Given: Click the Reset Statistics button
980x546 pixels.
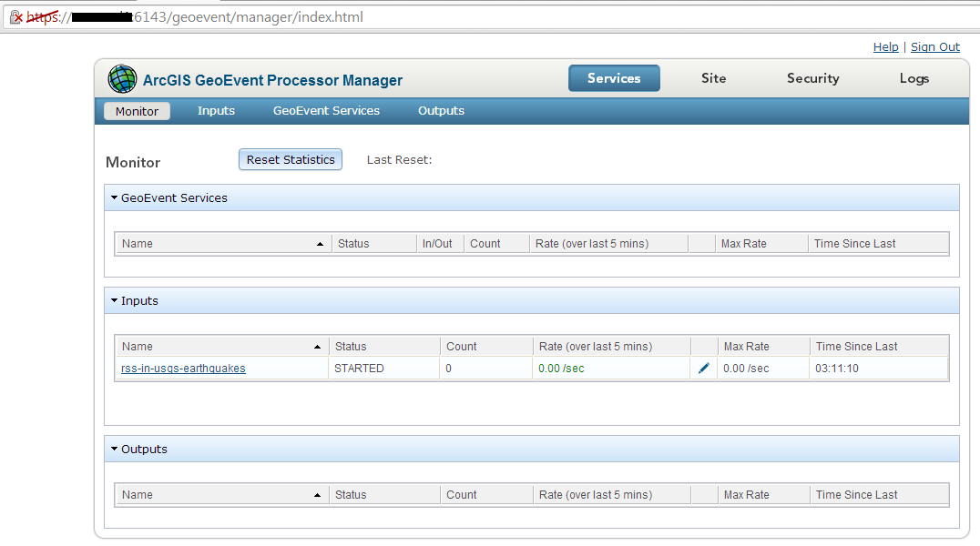Looking at the screenshot, I should (x=291, y=159).
